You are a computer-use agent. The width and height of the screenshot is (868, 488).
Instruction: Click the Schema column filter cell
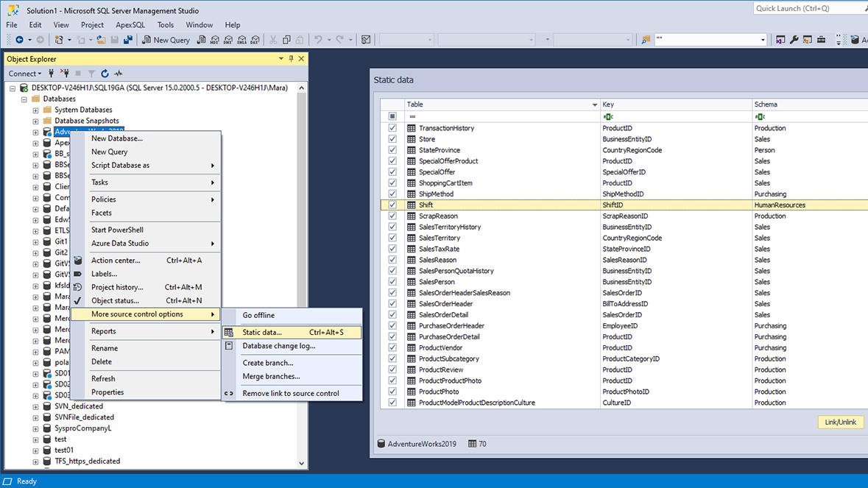coord(810,116)
